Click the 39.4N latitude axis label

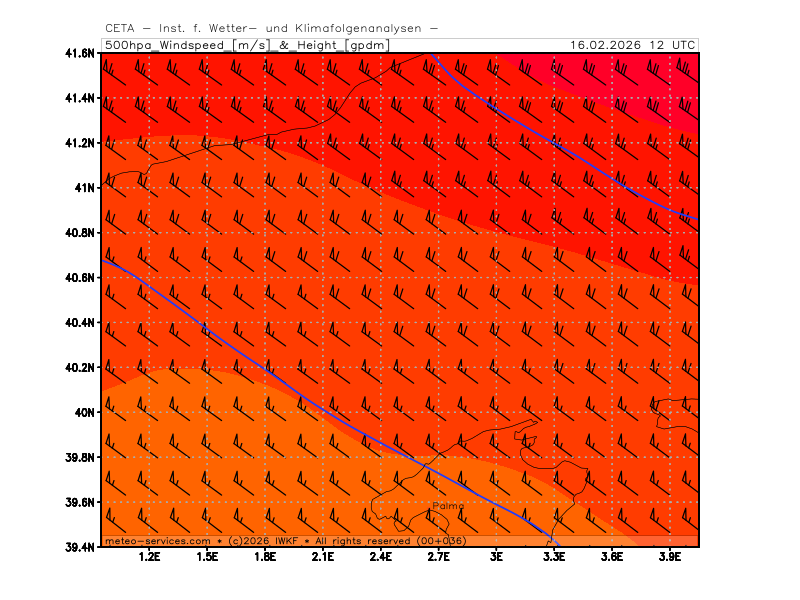pyautogui.click(x=80, y=547)
